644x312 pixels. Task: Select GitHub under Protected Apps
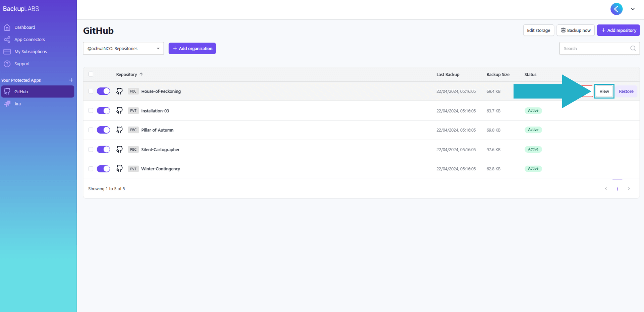click(x=38, y=91)
